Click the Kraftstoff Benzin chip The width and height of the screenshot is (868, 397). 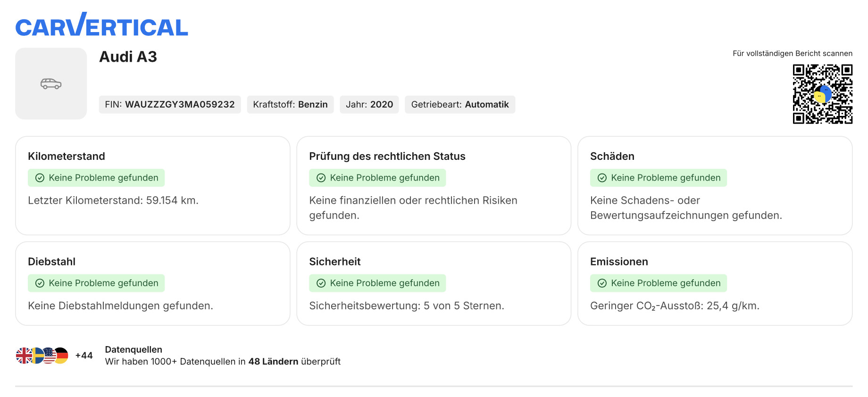(x=290, y=105)
